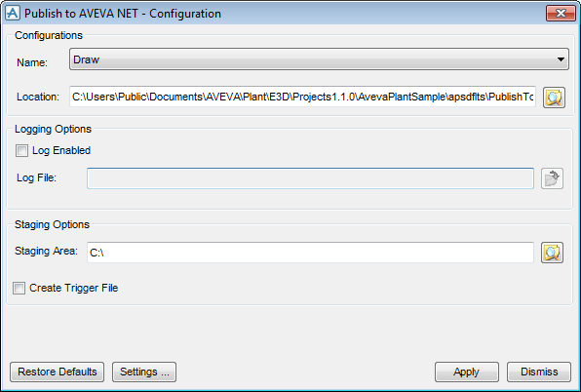Click the Configurations group heading
The width and height of the screenshot is (581, 392).
tap(49, 35)
